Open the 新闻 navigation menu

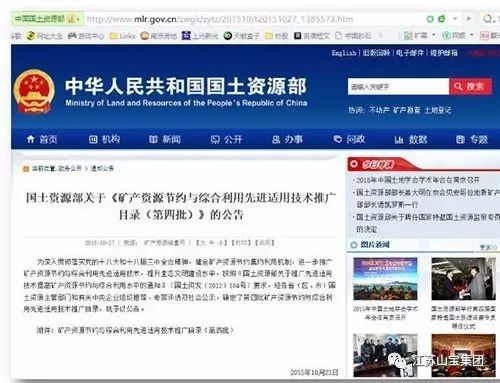coord(165,139)
